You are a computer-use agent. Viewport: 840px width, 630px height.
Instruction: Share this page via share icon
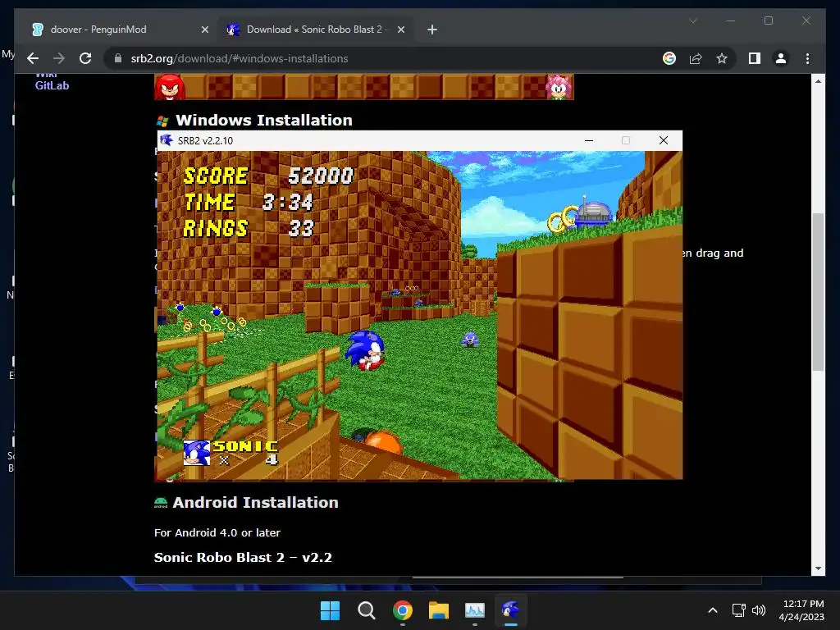click(696, 58)
